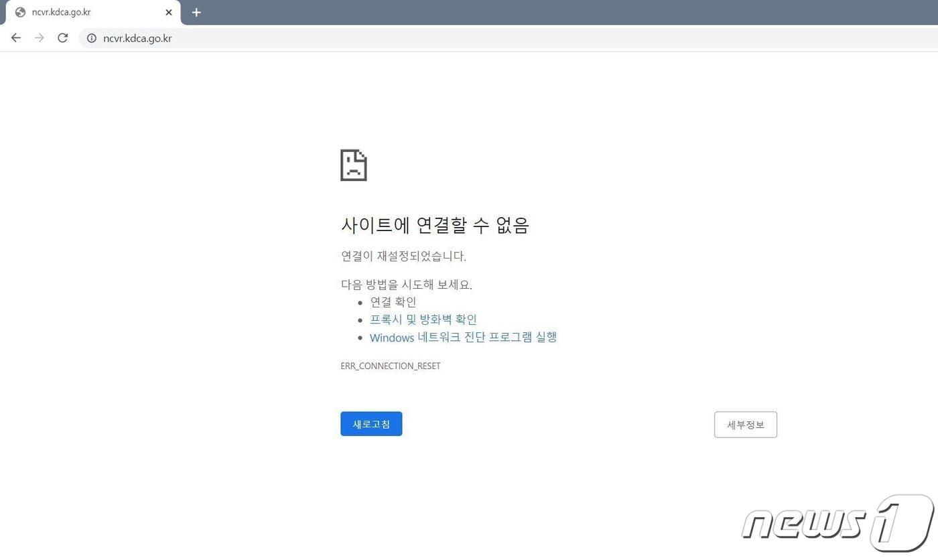Open the 프록시 및 방화벽 확인 link
The height and width of the screenshot is (560, 938).
[423, 320]
